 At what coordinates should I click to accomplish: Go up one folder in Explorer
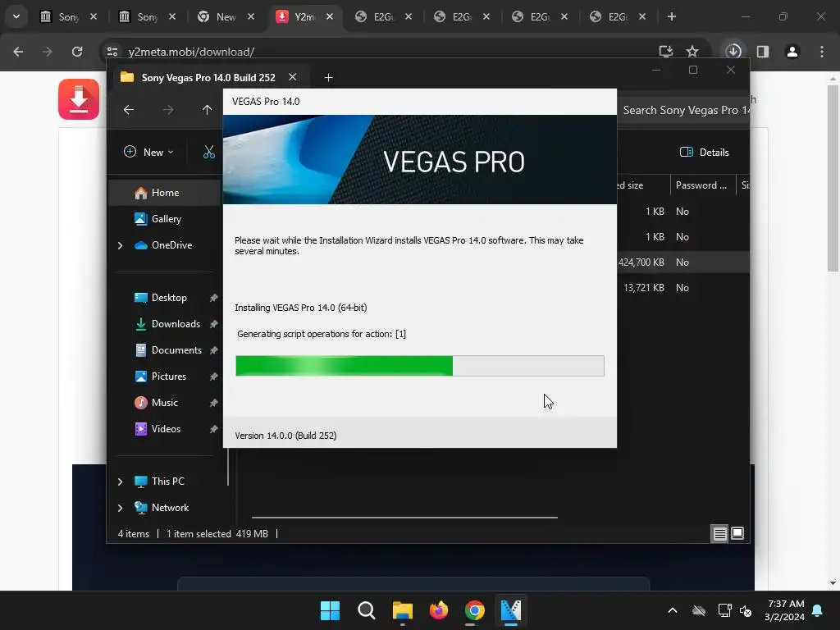point(207,110)
